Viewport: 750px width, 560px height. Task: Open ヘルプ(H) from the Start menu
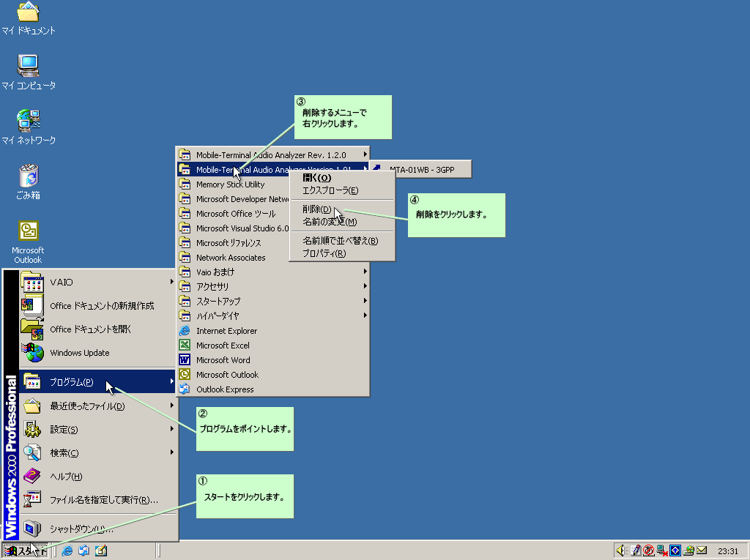tap(97, 477)
